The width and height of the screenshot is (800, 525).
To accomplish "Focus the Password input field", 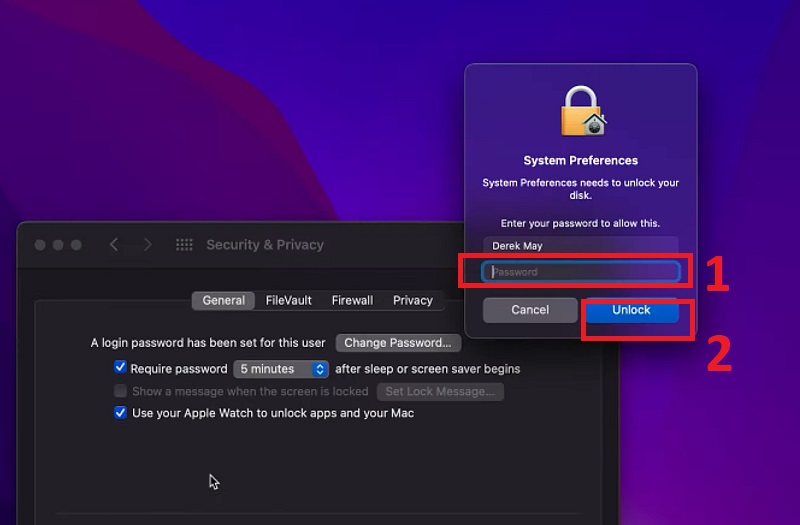I will (581, 272).
